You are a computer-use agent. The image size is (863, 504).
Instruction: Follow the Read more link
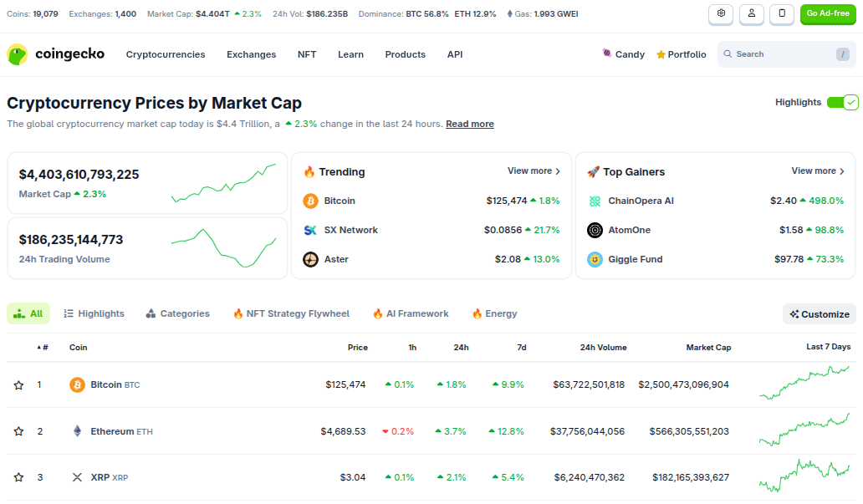click(469, 124)
